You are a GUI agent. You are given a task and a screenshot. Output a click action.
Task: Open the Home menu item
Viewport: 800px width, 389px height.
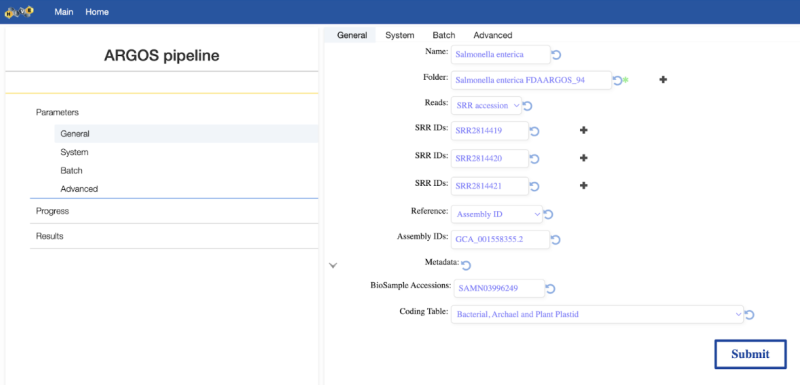point(97,12)
